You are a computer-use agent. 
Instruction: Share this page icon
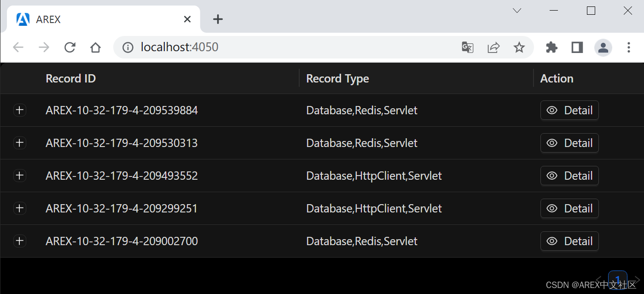click(493, 47)
